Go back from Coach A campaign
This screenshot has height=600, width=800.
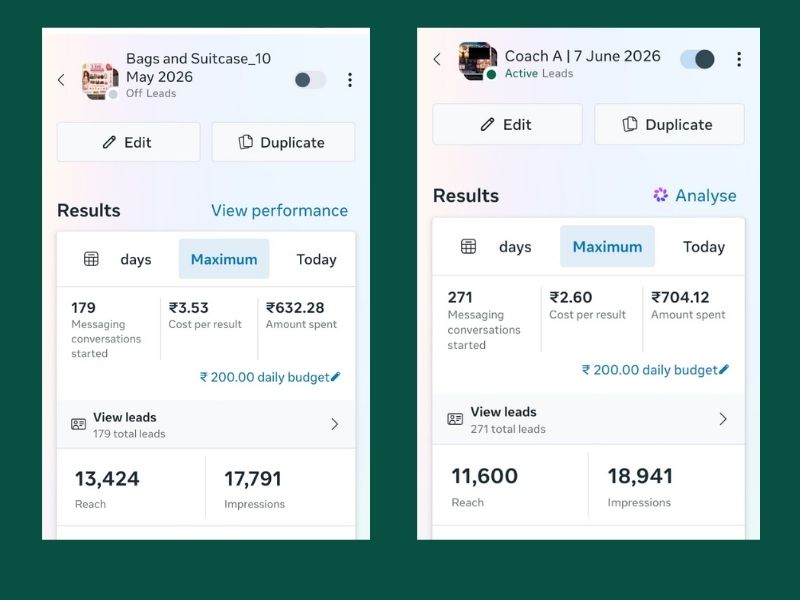click(437, 59)
